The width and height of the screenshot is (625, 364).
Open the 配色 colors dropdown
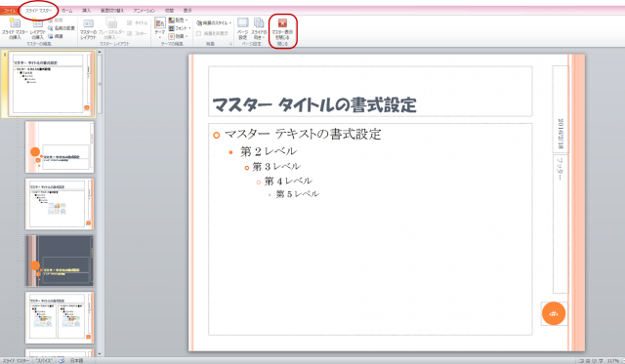(x=178, y=20)
